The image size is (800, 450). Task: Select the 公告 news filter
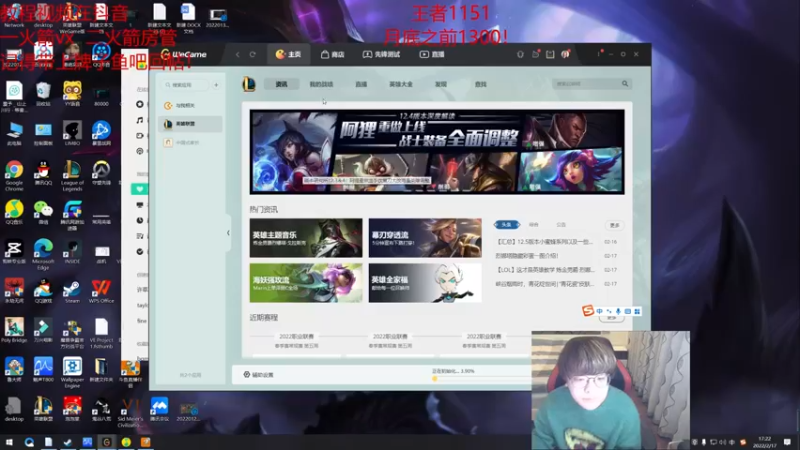tap(561, 224)
